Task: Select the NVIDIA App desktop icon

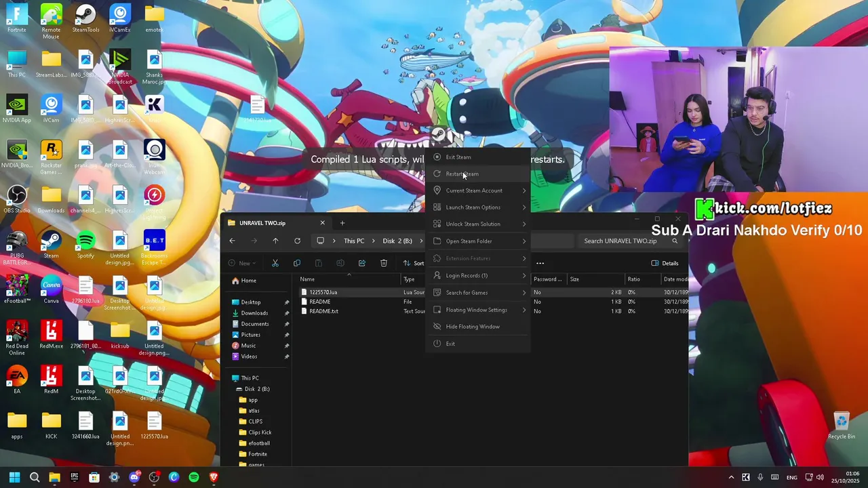Action: click(17, 108)
